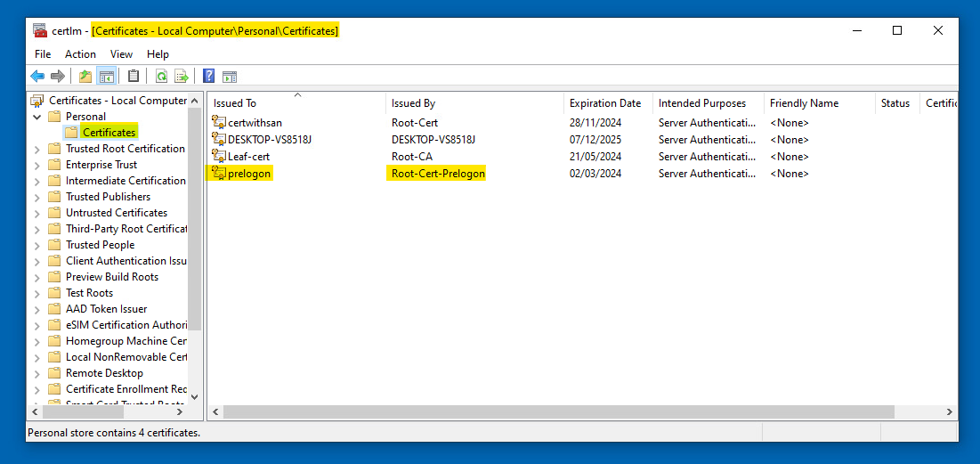Expand Trusted Root Certification node
Viewport: 980px width, 464px height.
(x=37, y=149)
